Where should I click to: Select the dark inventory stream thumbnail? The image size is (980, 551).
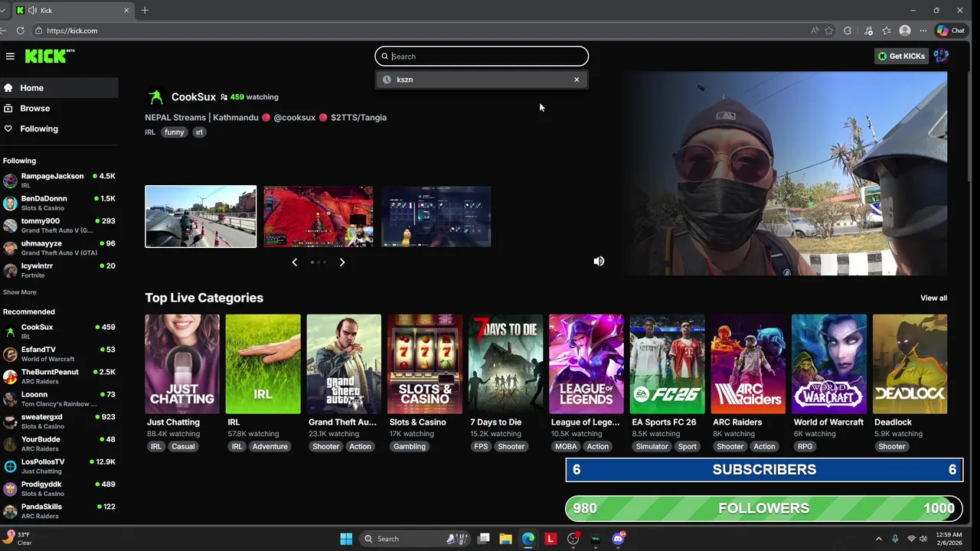click(x=436, y=217)
